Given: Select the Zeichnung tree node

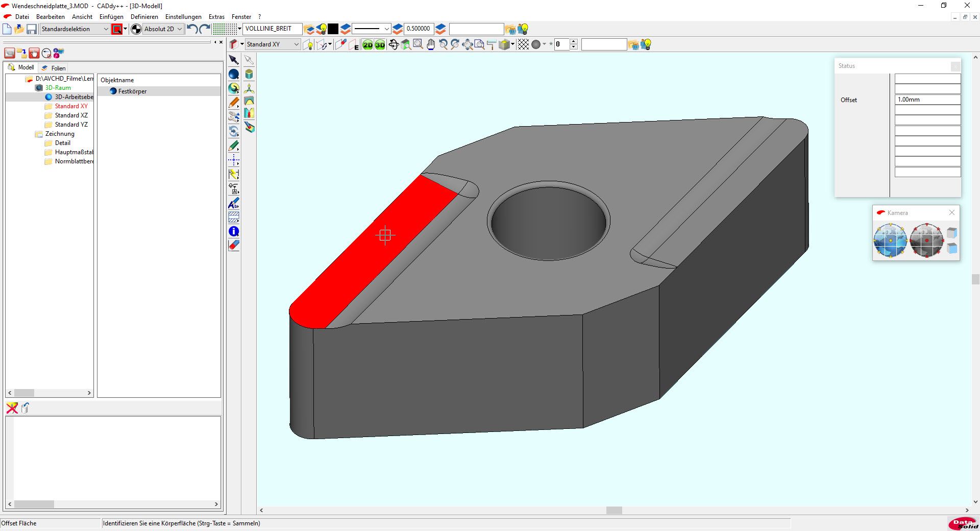Looking at the screenshot, I should click(60, 134).
